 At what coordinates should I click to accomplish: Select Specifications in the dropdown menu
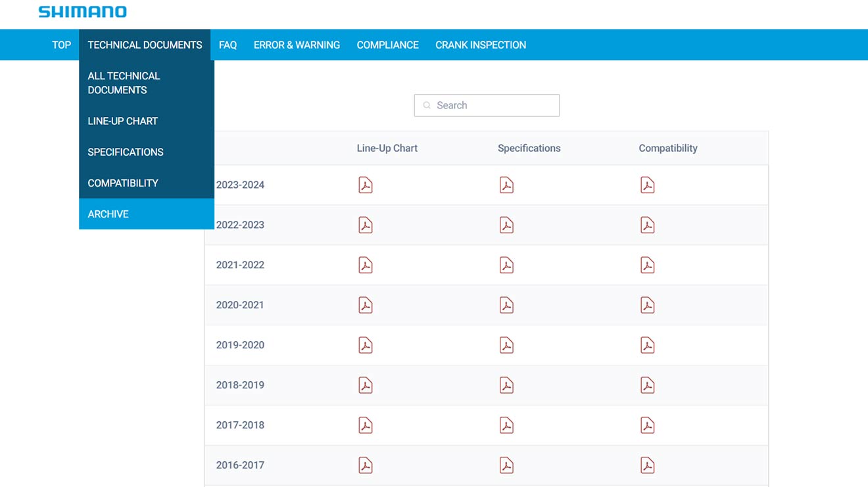126,152
